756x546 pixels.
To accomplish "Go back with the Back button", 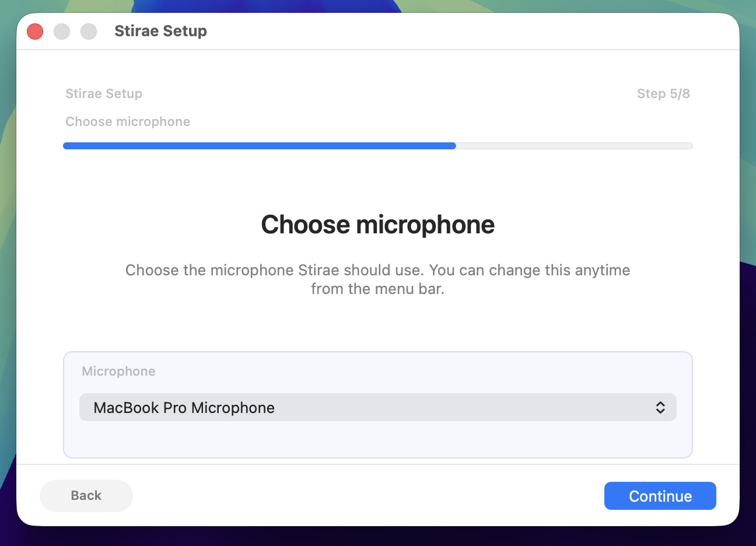I will 86,496.
